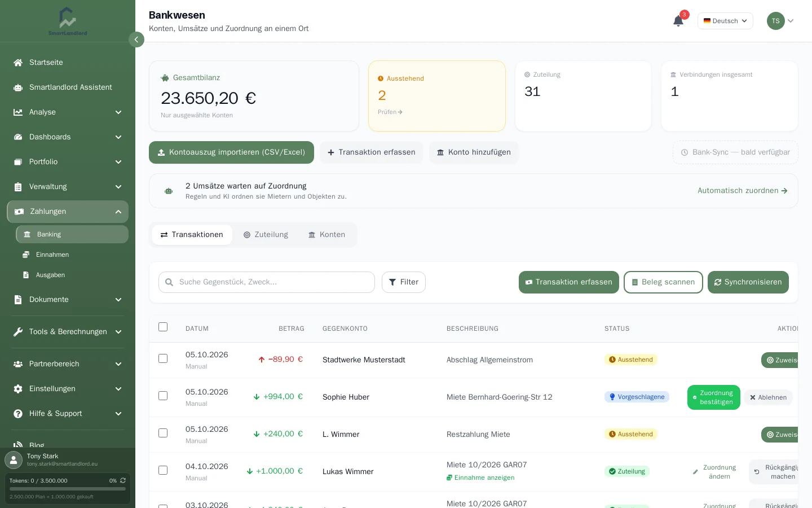Click the Tools & Berechnungen wrench icon

[x=18, y=332]
